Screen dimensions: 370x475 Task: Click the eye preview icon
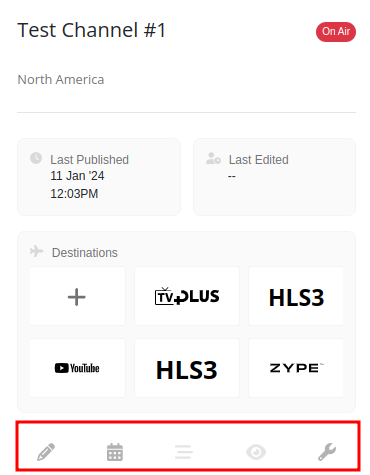(256, 452)
